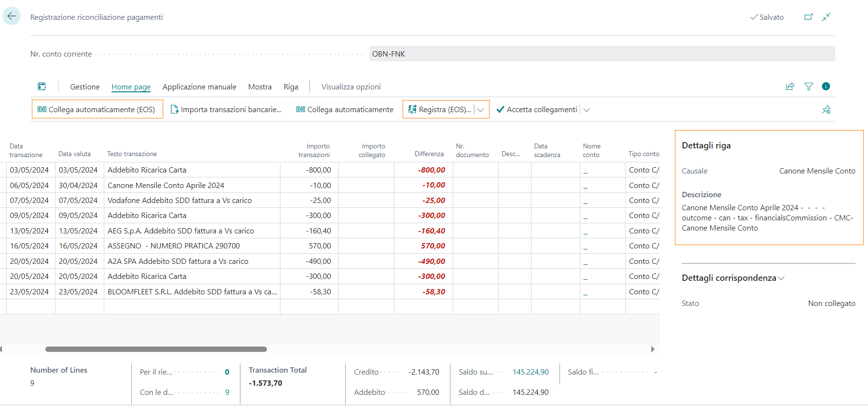Select the Home page tab
Viewport: 868px width, 406px height.
[131, 87]
